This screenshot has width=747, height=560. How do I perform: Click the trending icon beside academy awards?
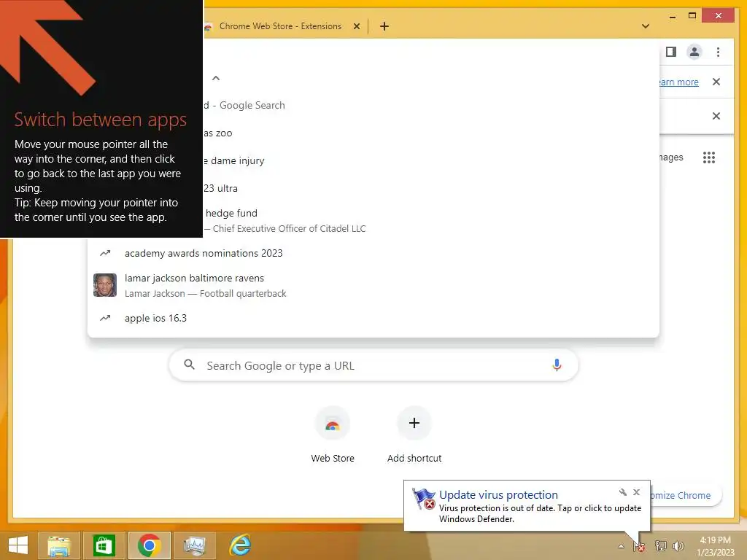click(105, 253)
